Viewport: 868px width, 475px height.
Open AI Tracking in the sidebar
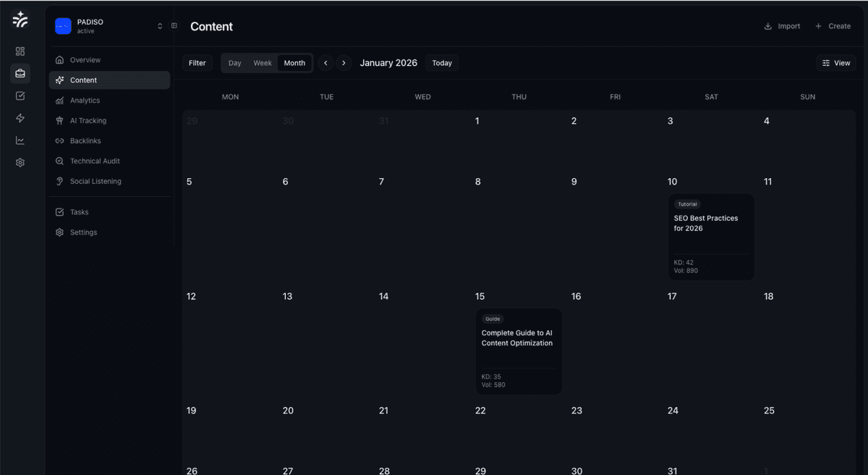pyautogui.click(x=110, y=121)
